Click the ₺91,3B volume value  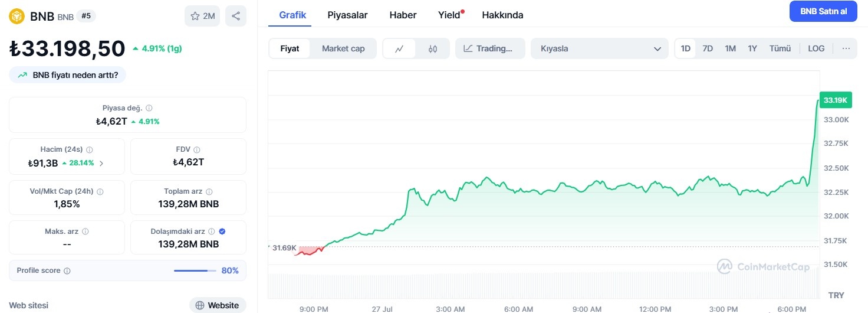pyautogui.click(x=43, y=164)
